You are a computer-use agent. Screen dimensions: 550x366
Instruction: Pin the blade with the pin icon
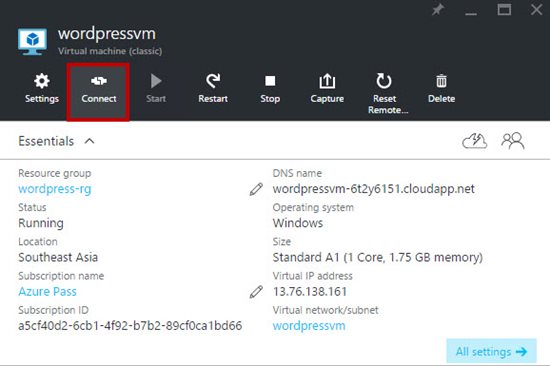438,9
